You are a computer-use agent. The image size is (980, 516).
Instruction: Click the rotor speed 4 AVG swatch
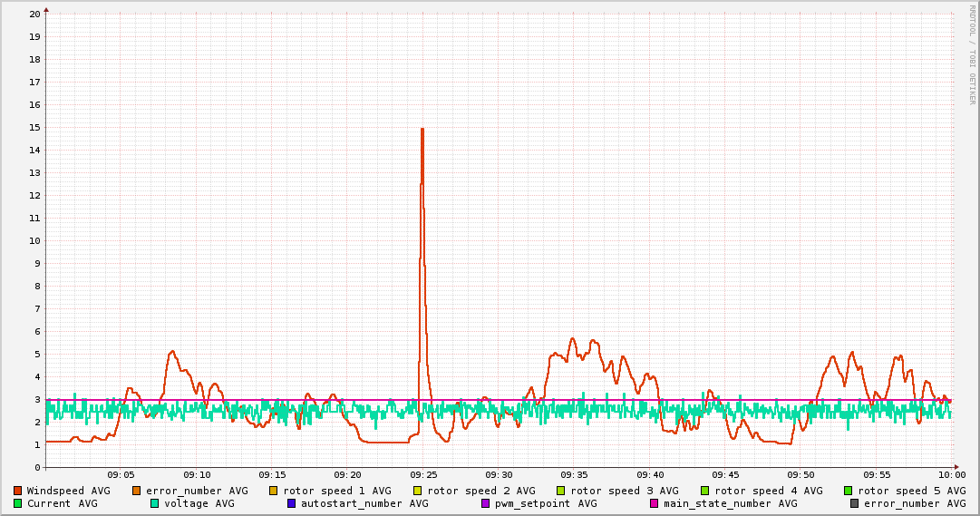pyautogui.click(x=705, y=491)
